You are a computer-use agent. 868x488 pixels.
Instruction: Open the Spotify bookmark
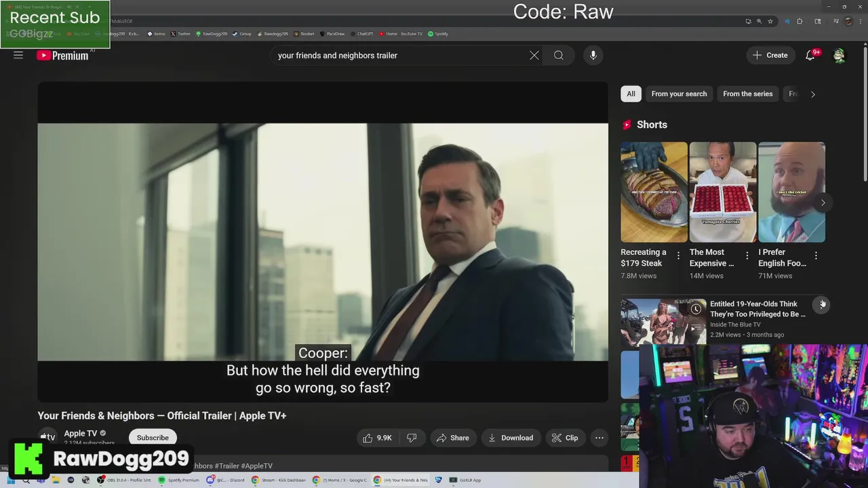[438, 34]
